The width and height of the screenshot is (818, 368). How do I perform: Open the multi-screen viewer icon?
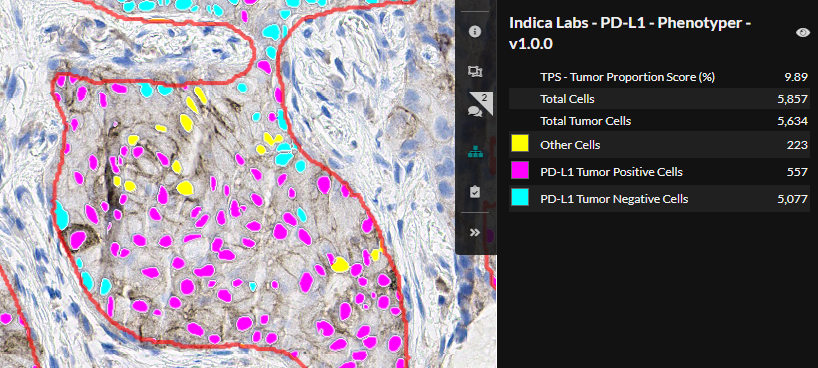[x=474, y=72]
